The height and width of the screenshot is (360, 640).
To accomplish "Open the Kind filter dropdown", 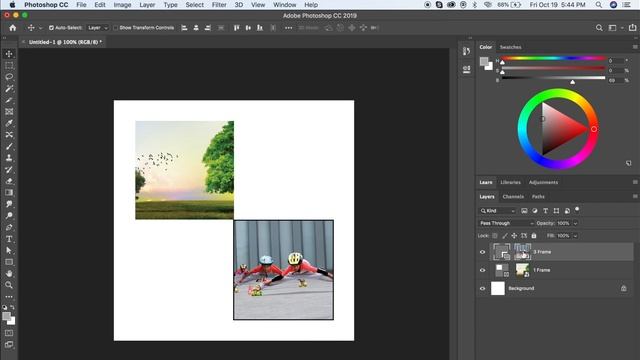I will [x=498, y=211].
